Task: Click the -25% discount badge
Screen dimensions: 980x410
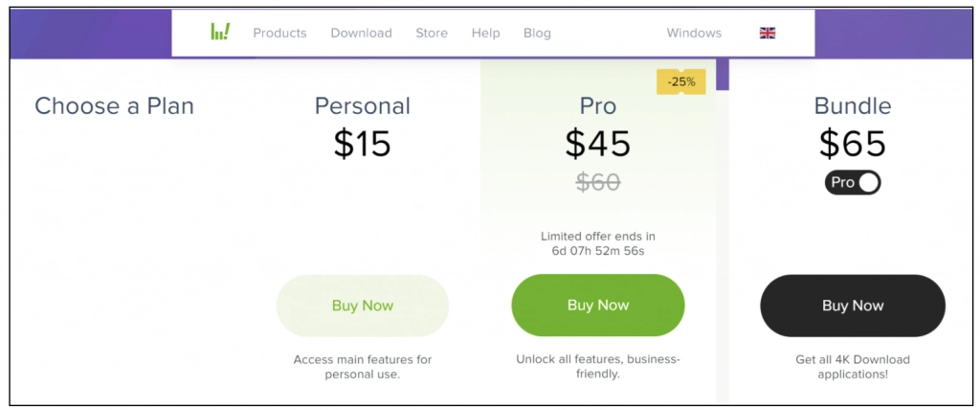Action: click(681, 82)
